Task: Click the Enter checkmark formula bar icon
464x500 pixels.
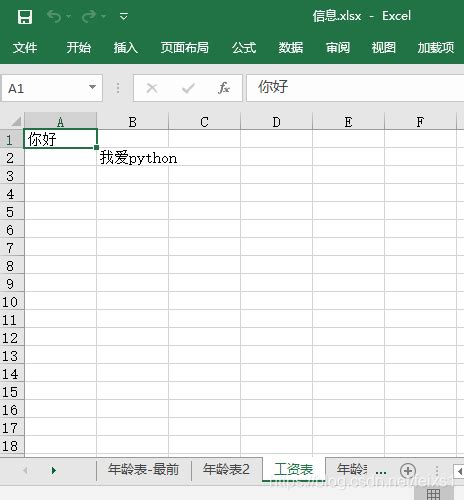Action: coord(188,88)
